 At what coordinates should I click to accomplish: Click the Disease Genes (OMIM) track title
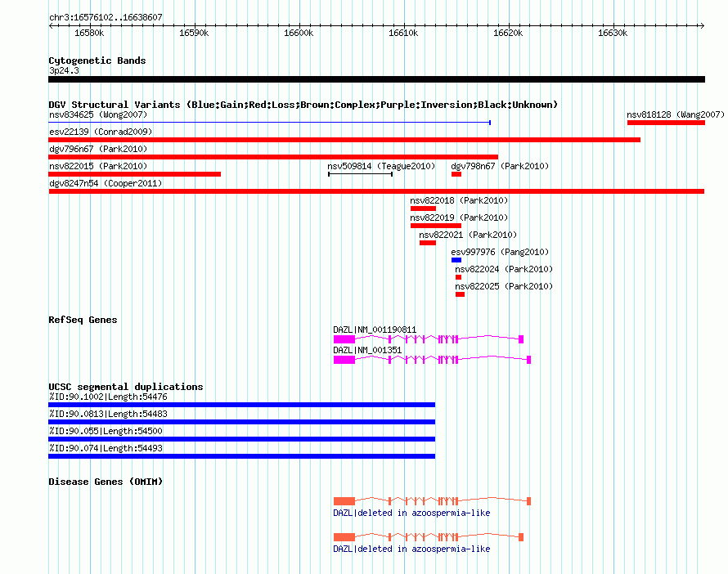[106, 482]
